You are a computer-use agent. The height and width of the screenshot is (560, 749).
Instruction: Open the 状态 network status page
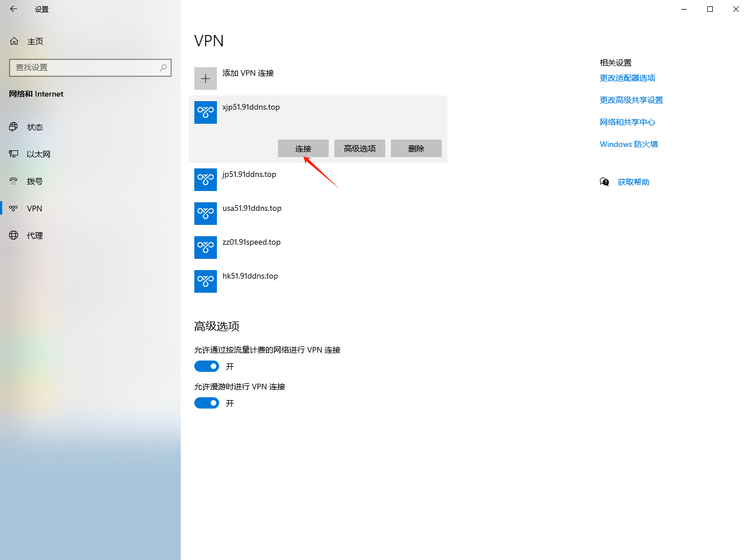(x=34, y=127)
